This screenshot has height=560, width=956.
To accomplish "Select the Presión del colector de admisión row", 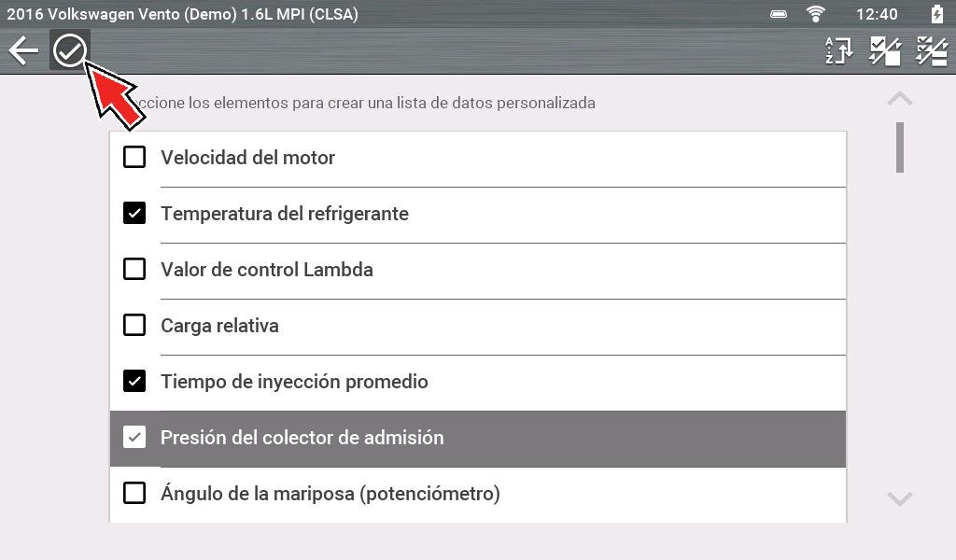I will coord(477,438).
